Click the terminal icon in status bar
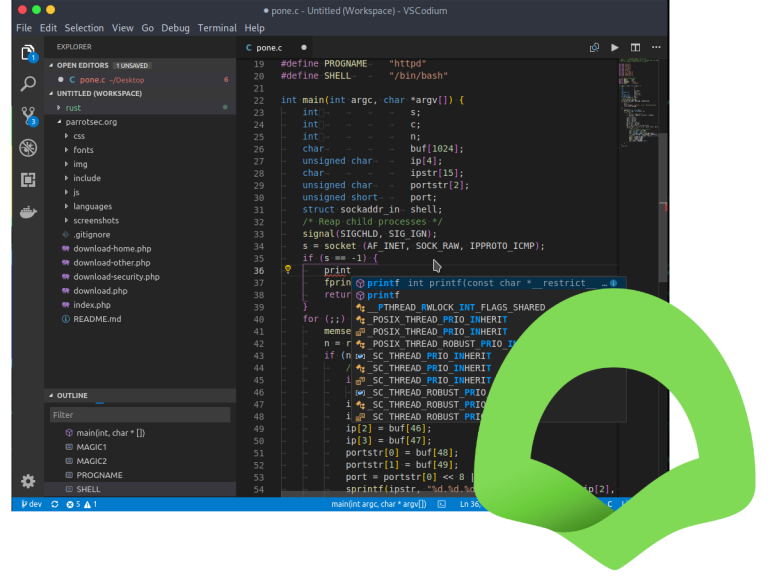This screenshot has width=768, height=576. pos(442,504)
